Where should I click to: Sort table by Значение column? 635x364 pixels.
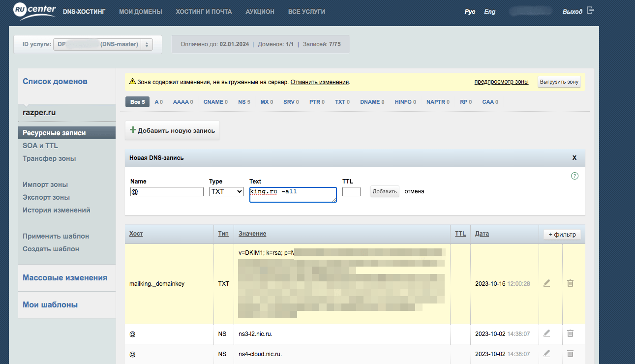pyautogui.click(x=252, y=234)
